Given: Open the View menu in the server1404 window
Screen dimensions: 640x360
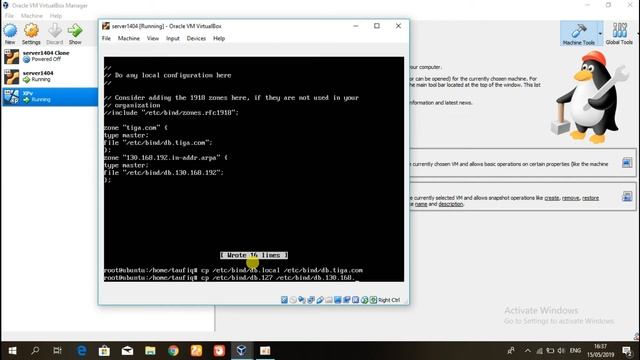Looking at the screenshot, I should point(153,38).
